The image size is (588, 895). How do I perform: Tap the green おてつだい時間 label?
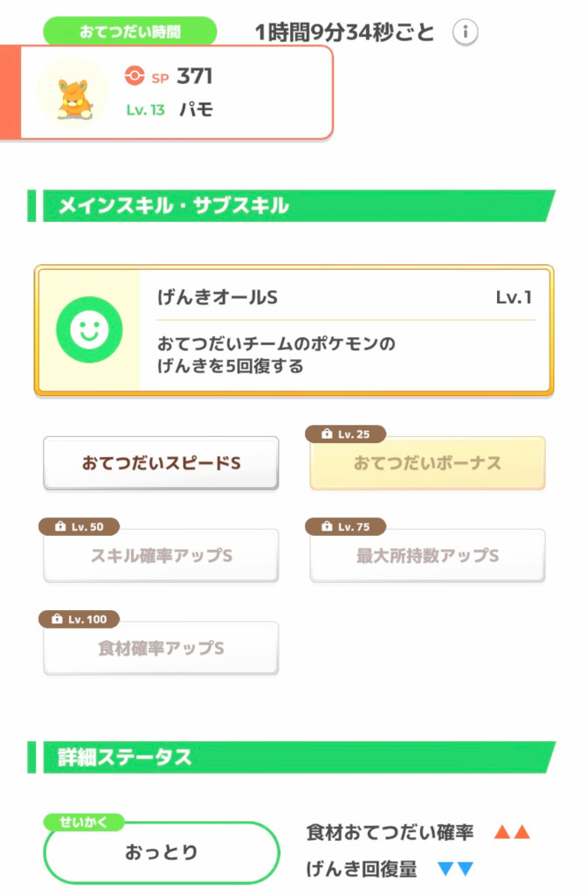(x=130, y=32)
